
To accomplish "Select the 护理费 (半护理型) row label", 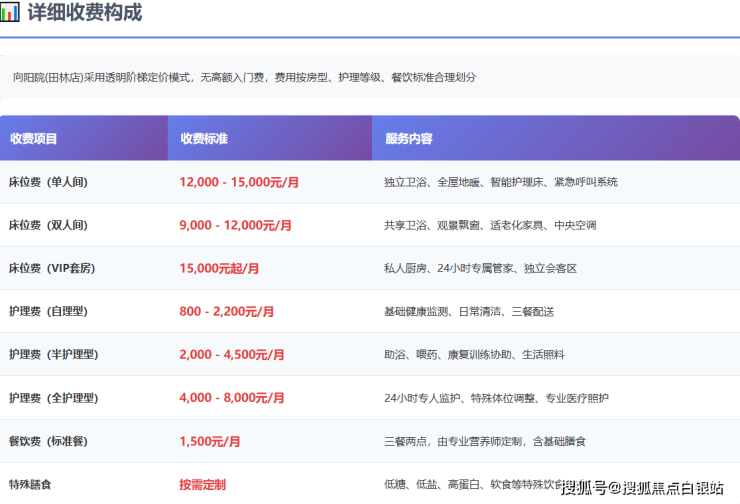I will tap(52, 354).
